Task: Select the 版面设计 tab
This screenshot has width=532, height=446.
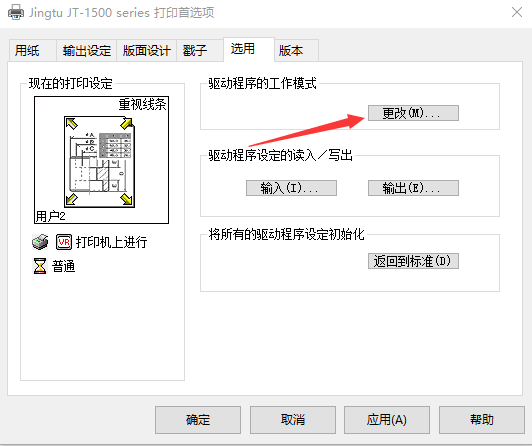Action: 147,51
